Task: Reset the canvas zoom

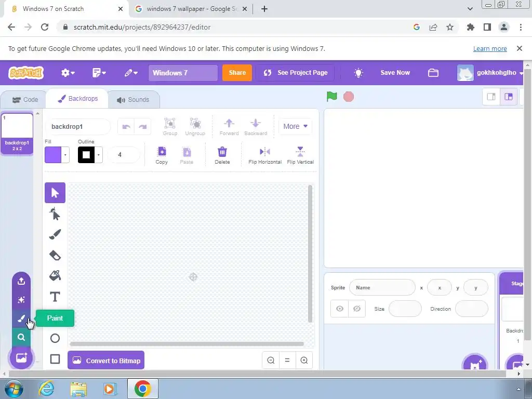Action: click(x=287, y=361)
